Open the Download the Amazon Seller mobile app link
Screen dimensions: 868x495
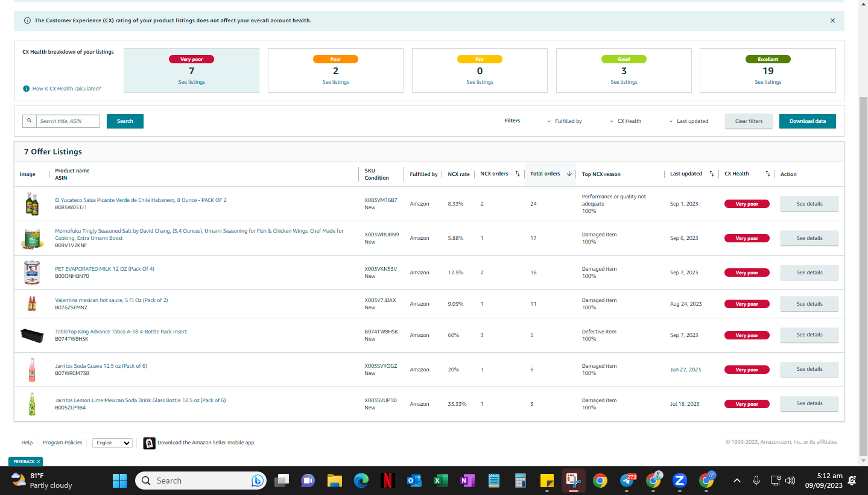click(x=206, y=443)
